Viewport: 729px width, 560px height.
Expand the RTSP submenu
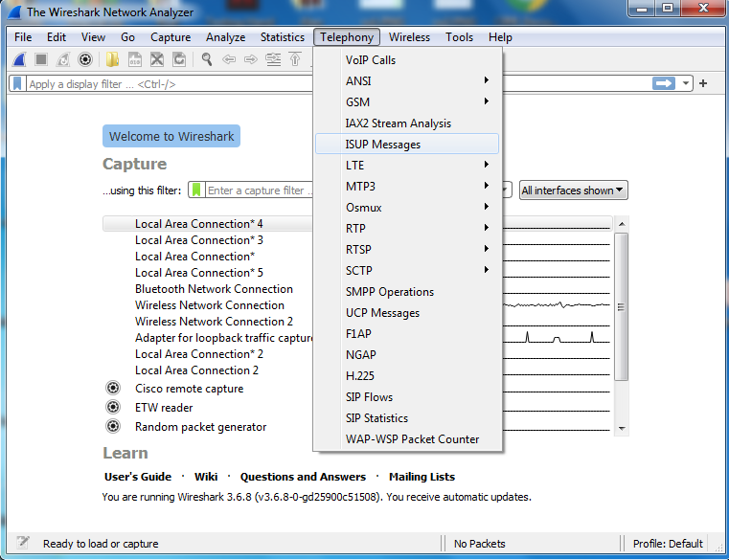click(x=407, y=249)
